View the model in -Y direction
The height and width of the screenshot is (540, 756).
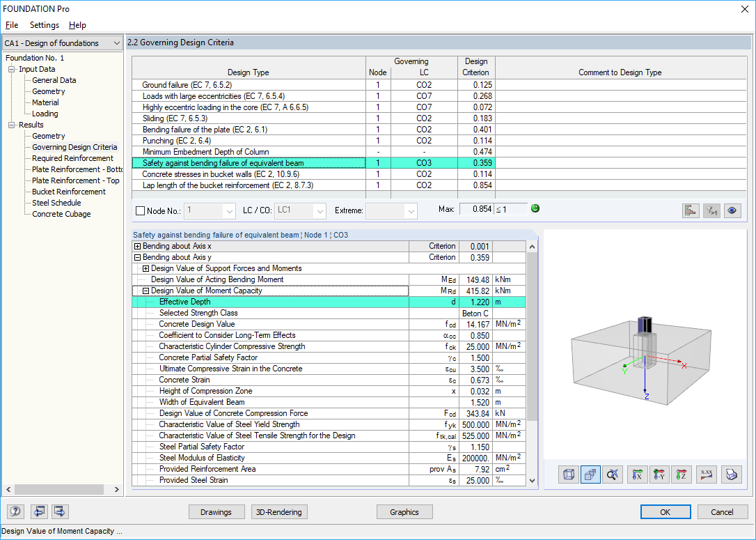click(659, 475)
